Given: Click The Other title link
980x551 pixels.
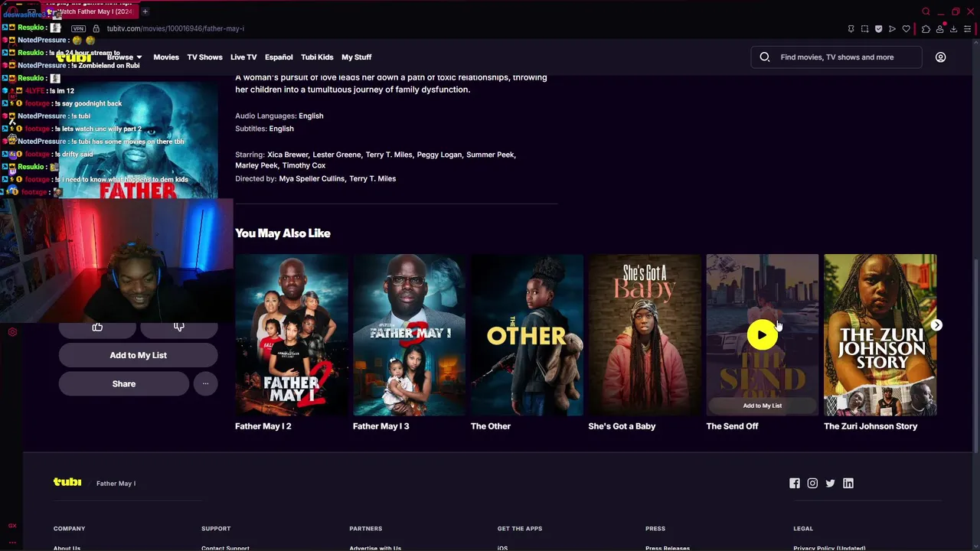Looking at the screenshot, I should pyautogui.click(x=491, y=426).
